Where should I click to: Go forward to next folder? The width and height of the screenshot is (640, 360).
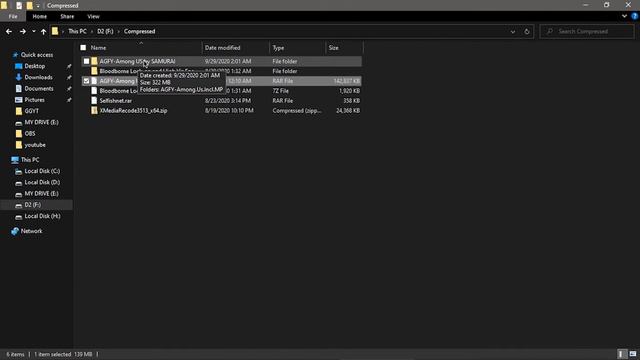click(23, 31)
